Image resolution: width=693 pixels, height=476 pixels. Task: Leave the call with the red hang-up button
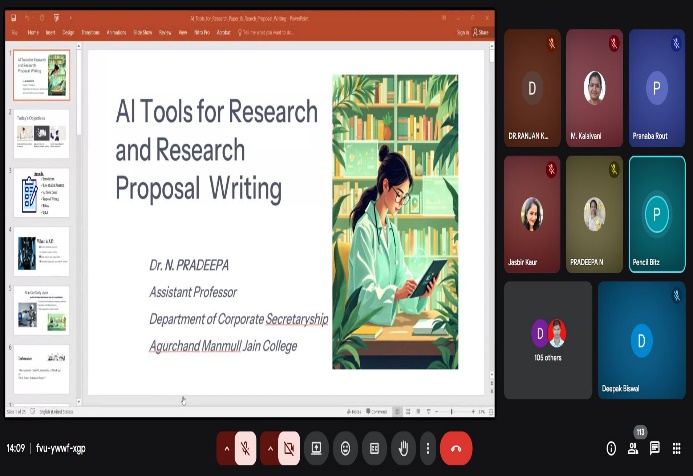click(456, 449)
